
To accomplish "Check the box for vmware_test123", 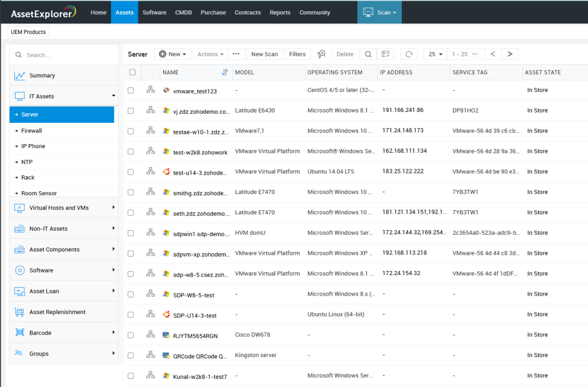I will (130, 90).
